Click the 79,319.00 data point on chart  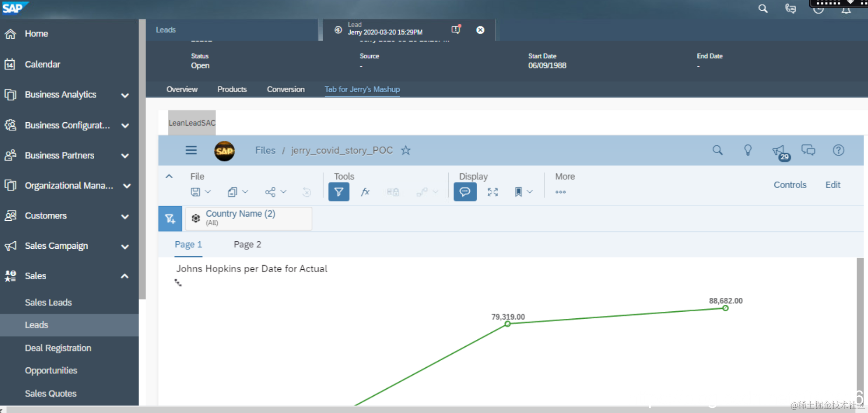click(x=507, y=324)
